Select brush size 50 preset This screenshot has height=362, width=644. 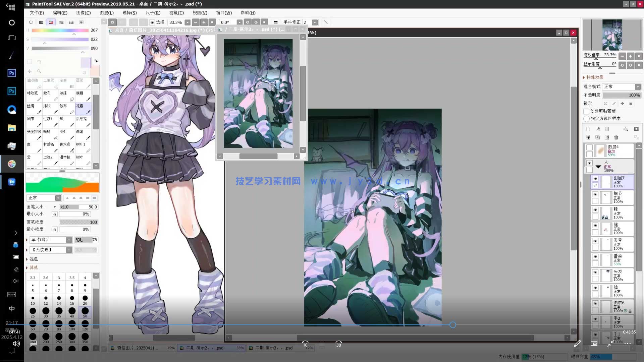click(85, 312)
